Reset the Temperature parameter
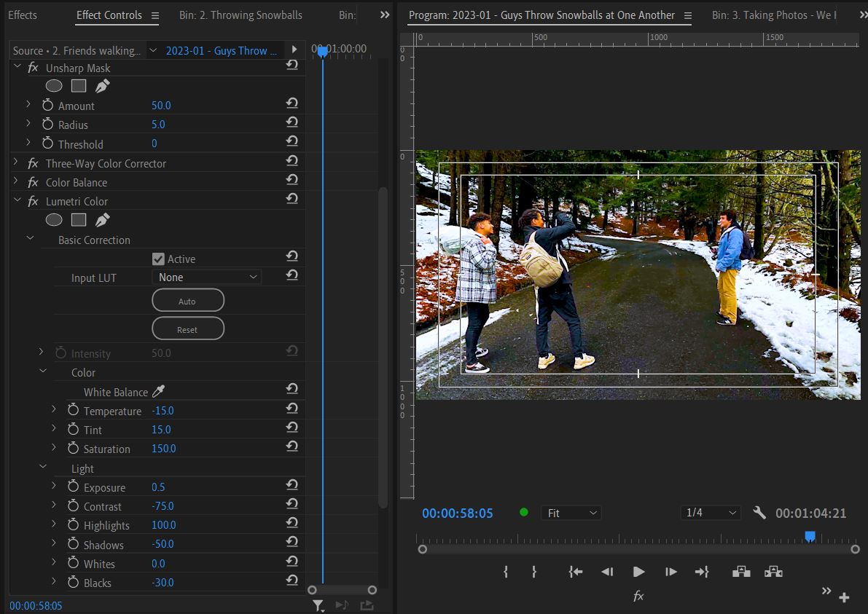Viewport: 868px width, 614px height. 292,408
